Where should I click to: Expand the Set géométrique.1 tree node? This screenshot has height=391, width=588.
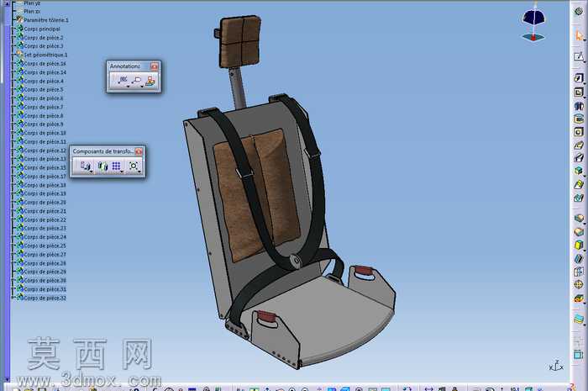(14, 55)
